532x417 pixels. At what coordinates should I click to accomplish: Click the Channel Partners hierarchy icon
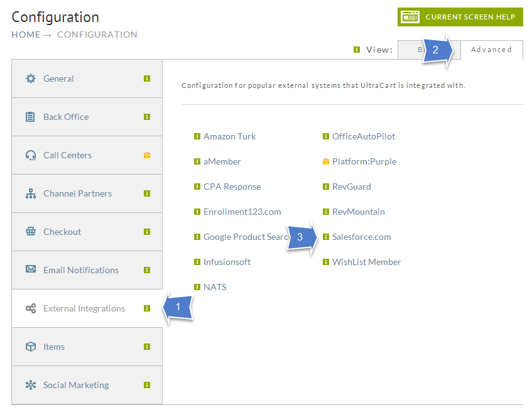(31, 193)
